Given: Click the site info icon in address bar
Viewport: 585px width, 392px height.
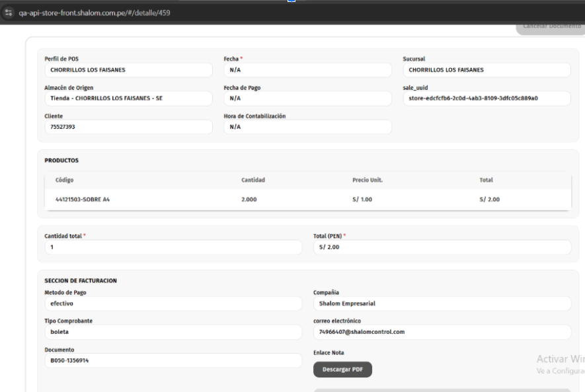Looking at the screenshot, I should click(x=9, y=13).
